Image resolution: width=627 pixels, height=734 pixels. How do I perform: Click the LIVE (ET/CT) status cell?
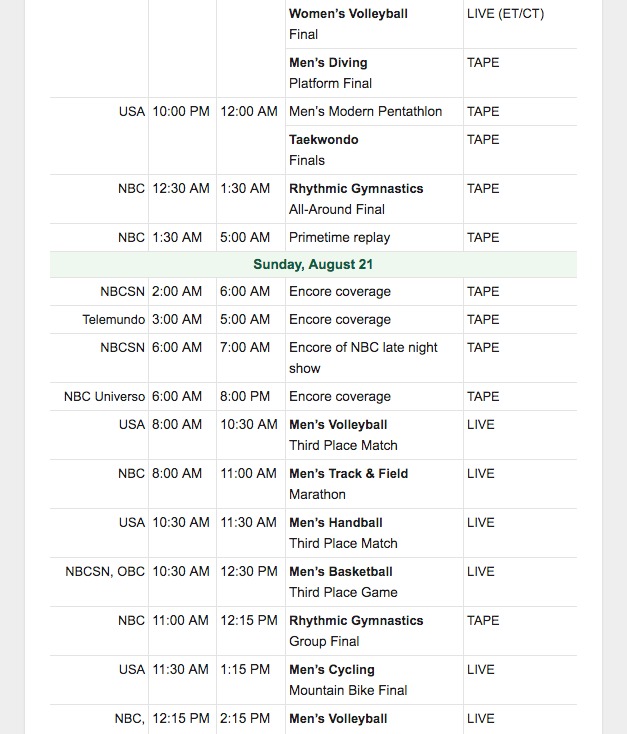(505, 14)
